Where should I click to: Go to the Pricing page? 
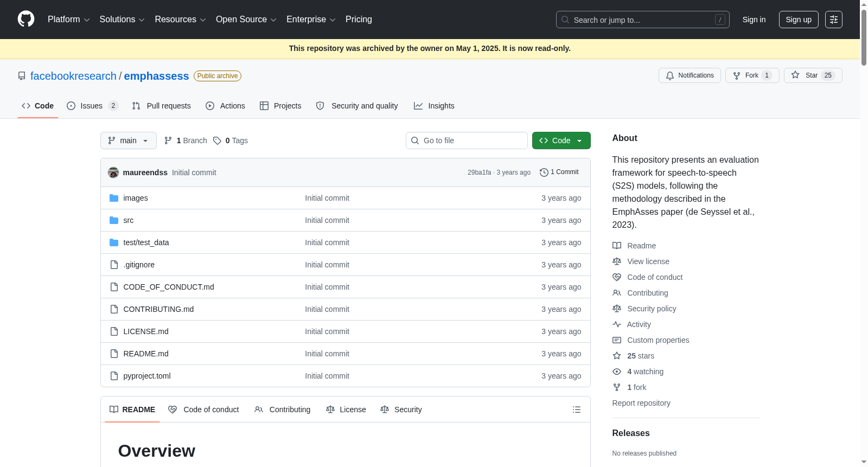[359, 20]
